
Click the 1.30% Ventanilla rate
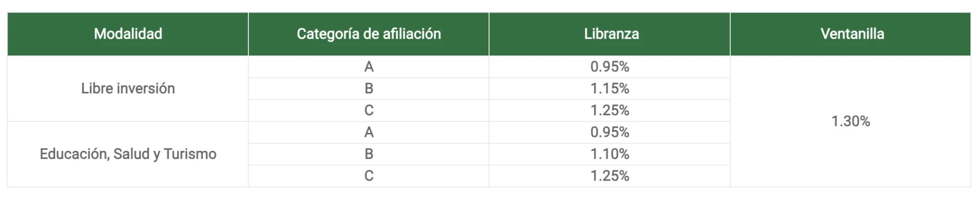tap(850, 121)
